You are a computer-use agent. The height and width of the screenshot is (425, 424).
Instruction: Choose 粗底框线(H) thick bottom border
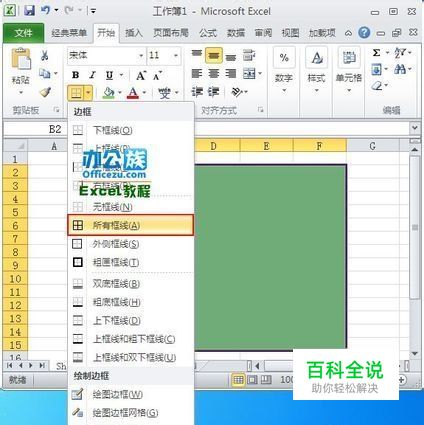click(x=131, y=302)
